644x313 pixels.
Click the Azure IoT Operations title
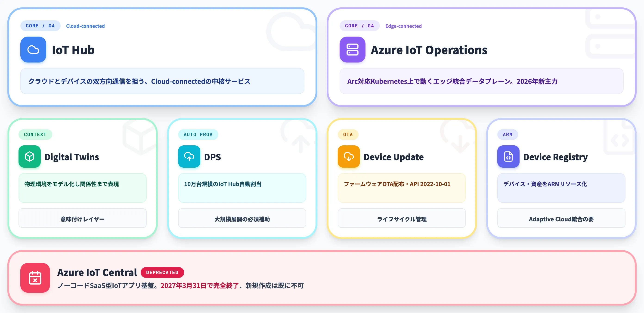click(429, 50)
